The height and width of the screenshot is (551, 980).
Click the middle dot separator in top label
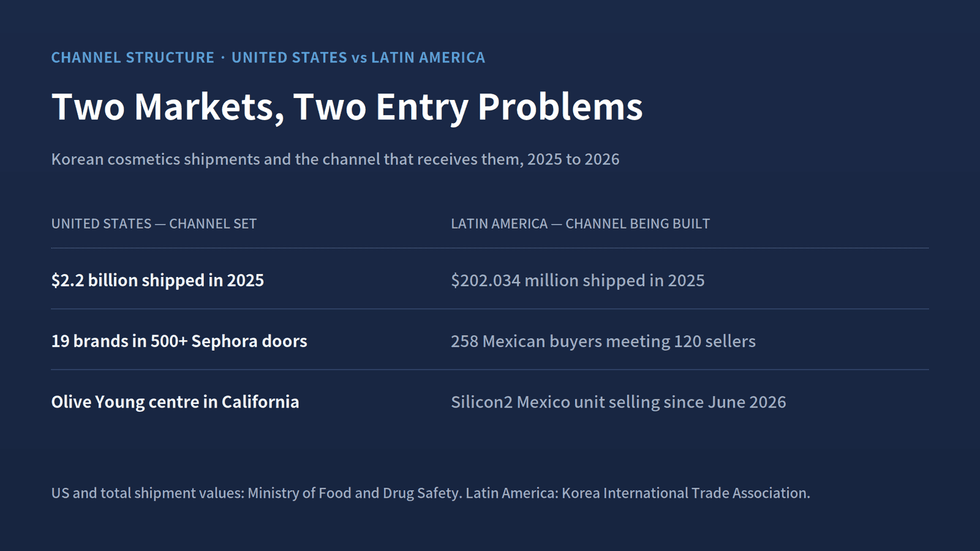[223, 58]
